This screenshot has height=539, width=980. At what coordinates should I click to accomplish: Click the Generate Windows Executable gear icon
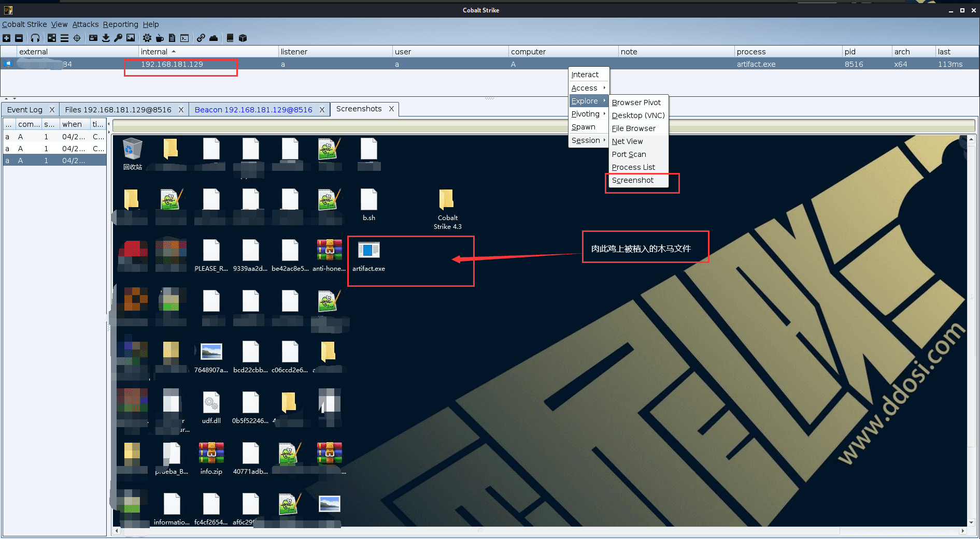pyautogui.click(x=147, y=38)
